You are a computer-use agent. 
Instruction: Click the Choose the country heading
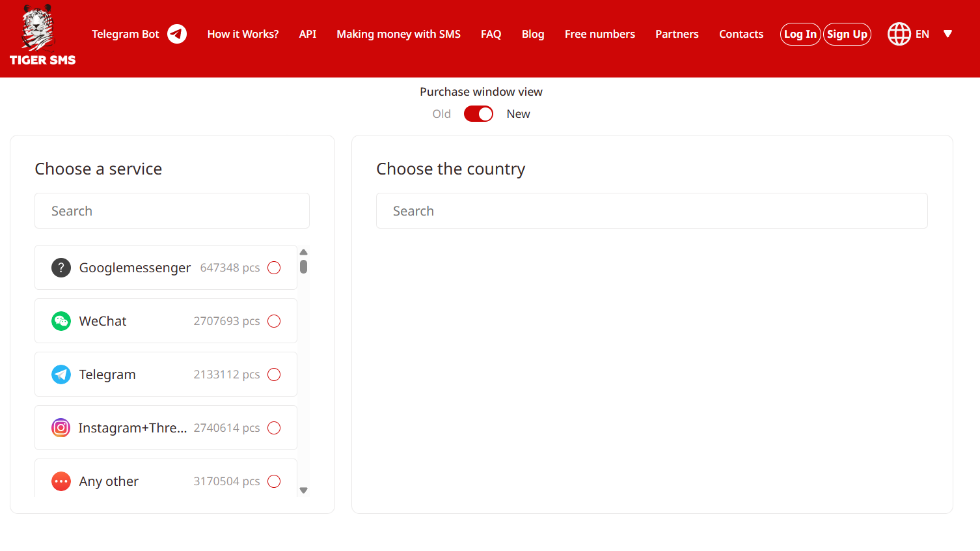[450, 169]
